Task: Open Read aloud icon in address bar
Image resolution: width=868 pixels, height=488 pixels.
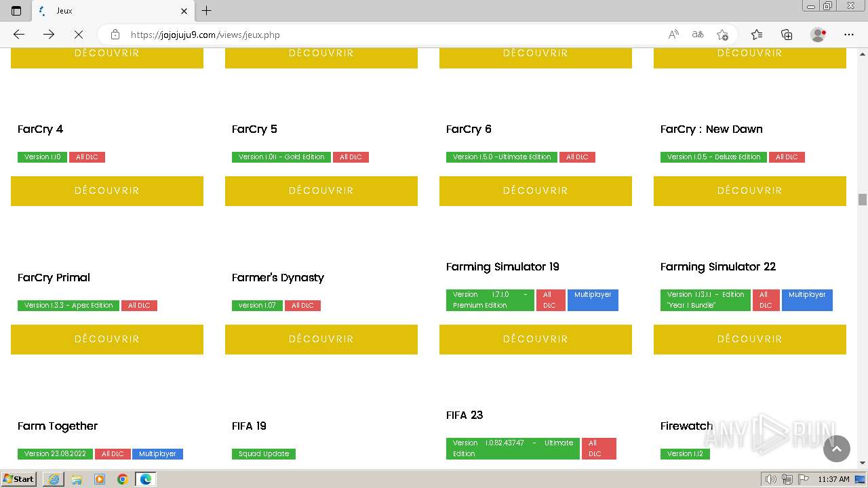Action: pos(673,35)
